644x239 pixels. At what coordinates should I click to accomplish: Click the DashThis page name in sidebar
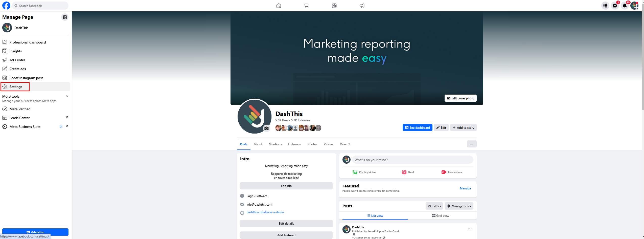coord(21,28)
